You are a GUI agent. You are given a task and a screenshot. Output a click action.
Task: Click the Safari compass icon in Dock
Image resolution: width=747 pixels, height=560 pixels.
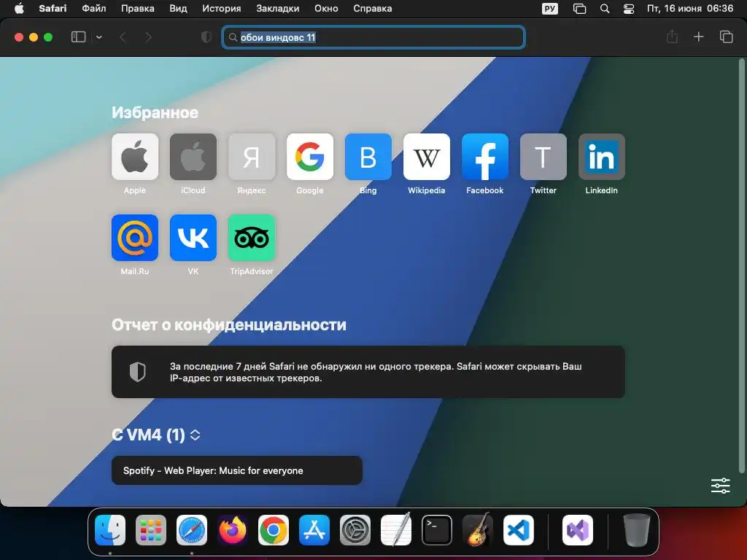coord(192,530)
